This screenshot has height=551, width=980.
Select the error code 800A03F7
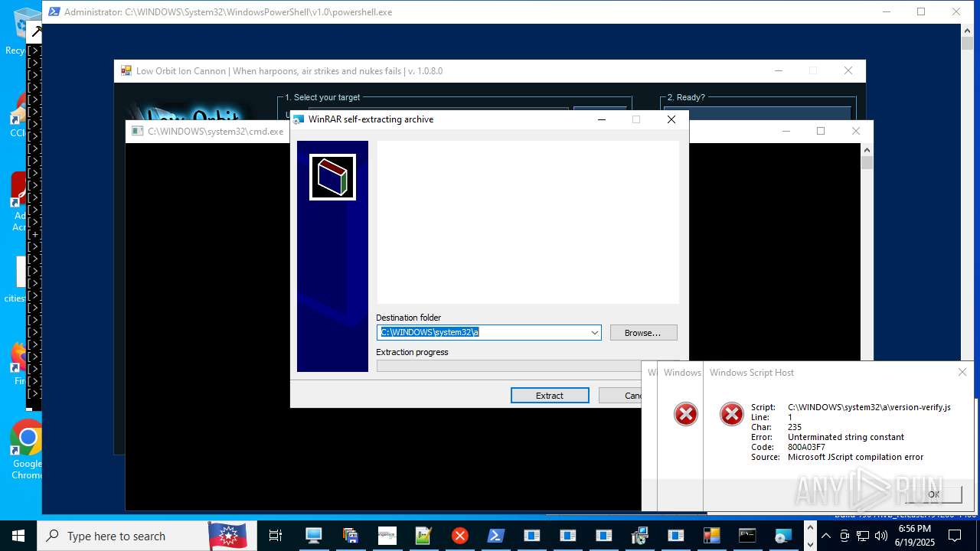pos(806,447)
